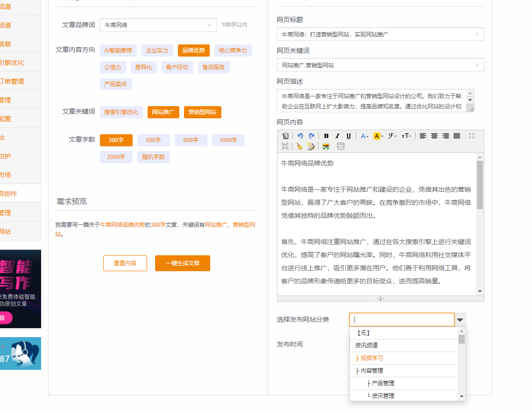Choose 随机字数 article length
The image size is (532, 411).
coord(153,157)
